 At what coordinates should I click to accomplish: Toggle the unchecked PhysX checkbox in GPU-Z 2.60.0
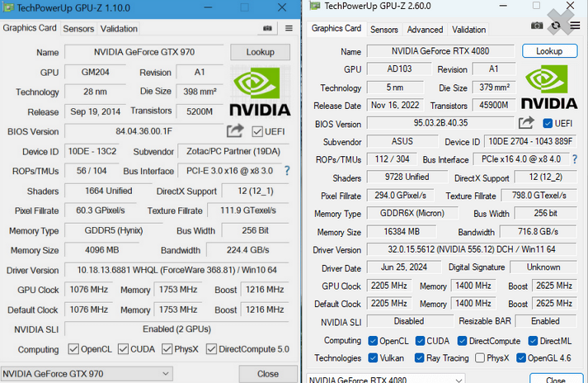pyautogui.click(x=480, y=358)
